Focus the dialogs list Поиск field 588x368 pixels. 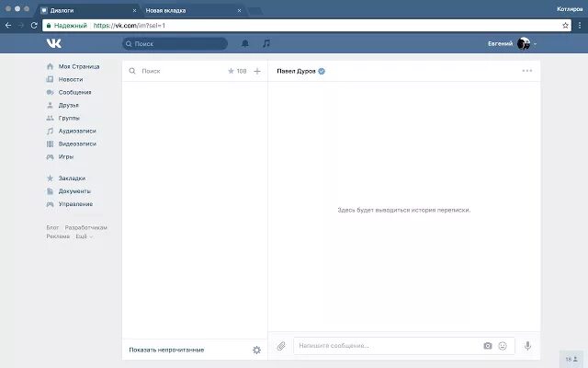point(180,71)
